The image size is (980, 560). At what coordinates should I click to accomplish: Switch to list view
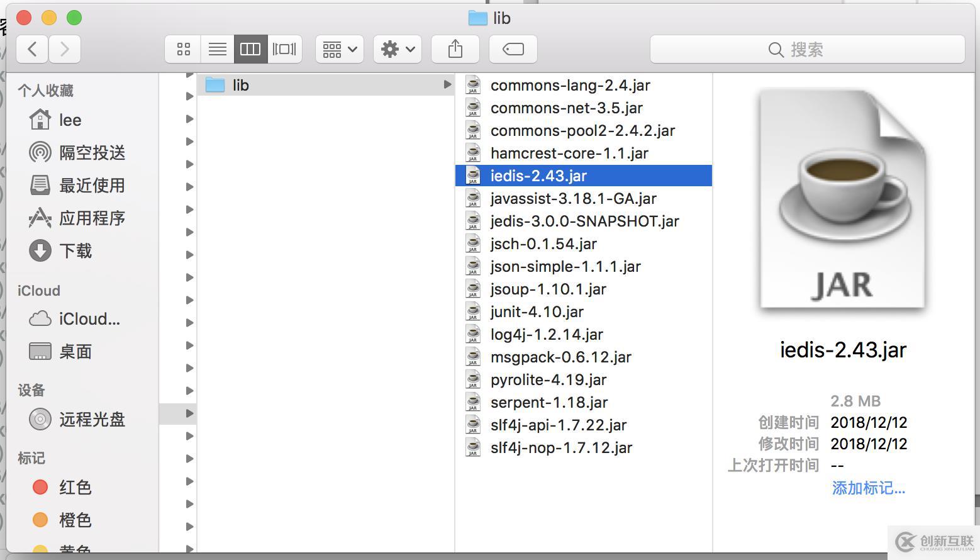(218, 49)
